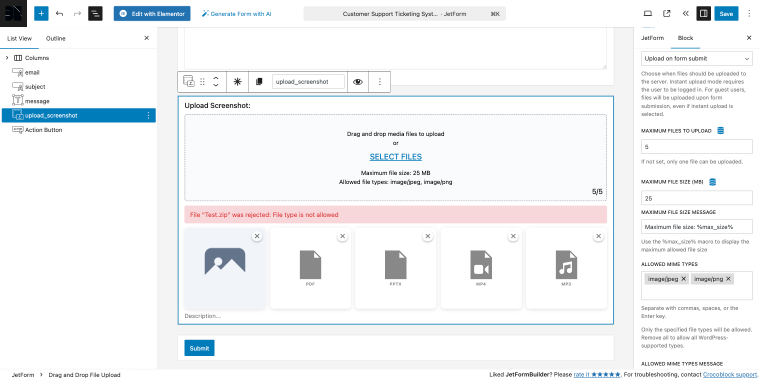Click the blue Submit button
760x380 pixels.
tap(199, 348)
